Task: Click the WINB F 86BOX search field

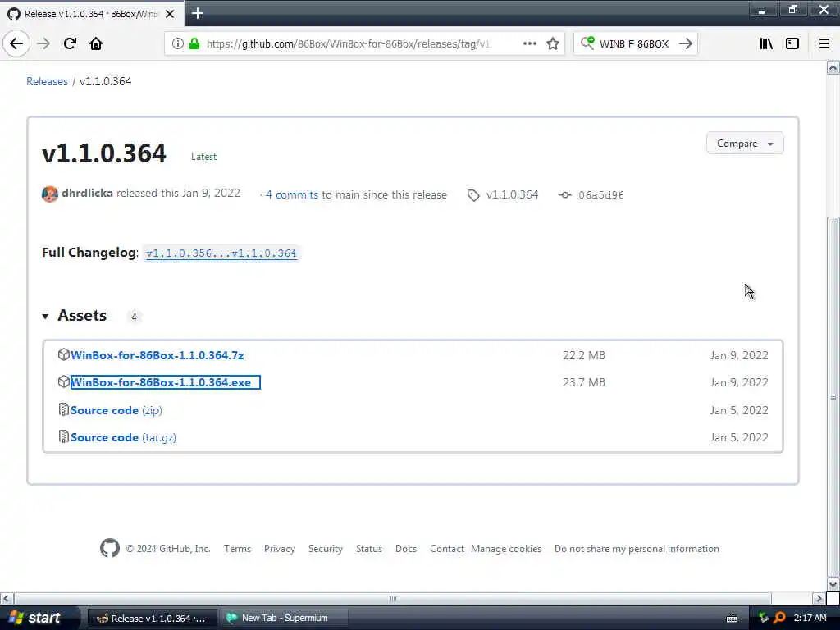Action: 634,44
